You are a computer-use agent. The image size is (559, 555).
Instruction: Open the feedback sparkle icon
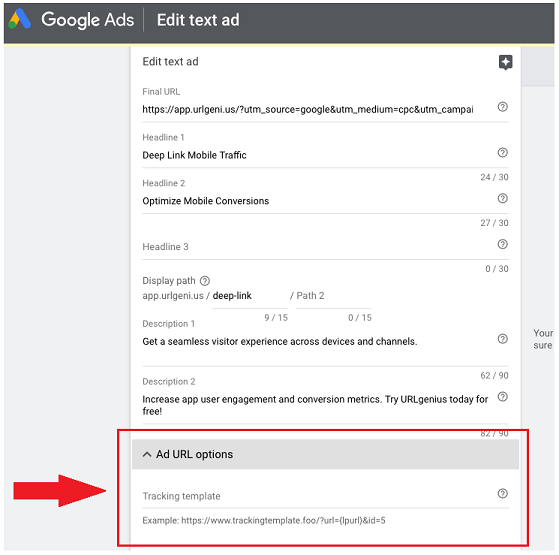(x=505, y=62)
